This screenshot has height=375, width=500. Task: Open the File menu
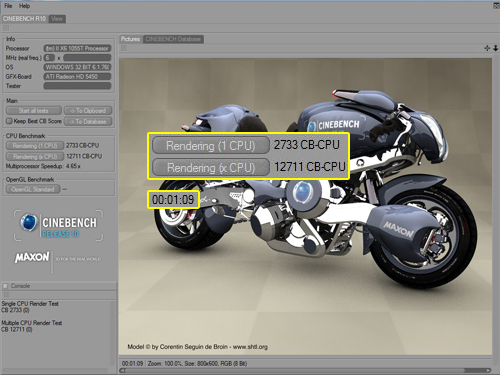coord(8,6)
